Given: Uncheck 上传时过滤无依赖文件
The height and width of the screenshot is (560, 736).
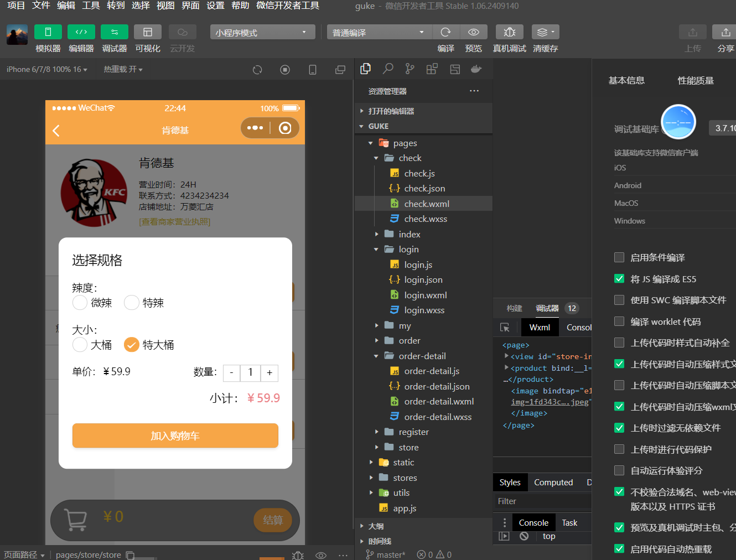Looking at the screenshot, I should (x=619, y=428).
